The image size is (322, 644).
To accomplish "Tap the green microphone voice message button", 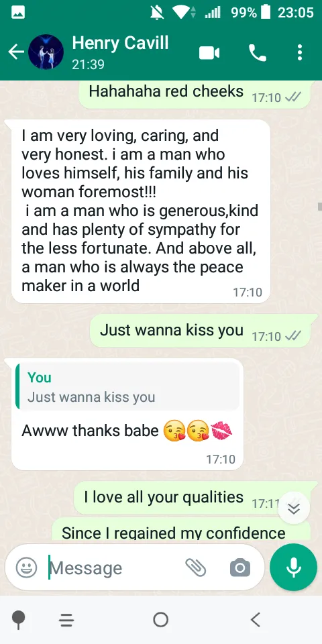I will (x=293, y=568).
